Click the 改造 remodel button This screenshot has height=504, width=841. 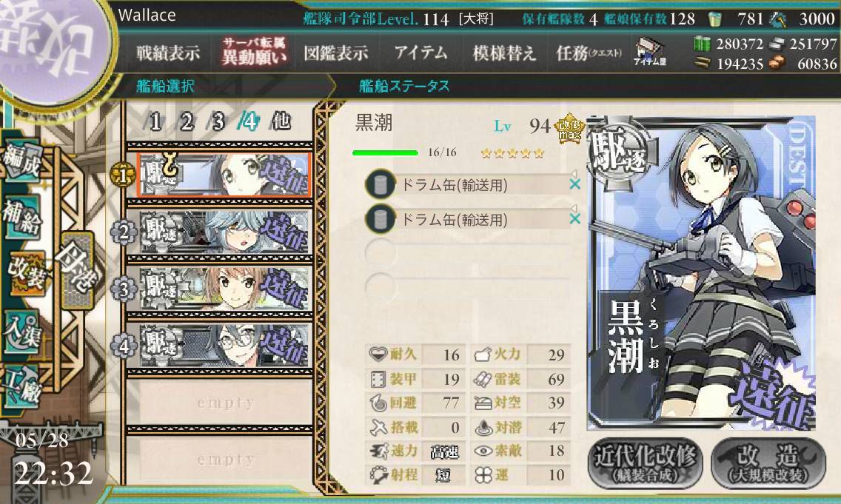coord(768,463)
